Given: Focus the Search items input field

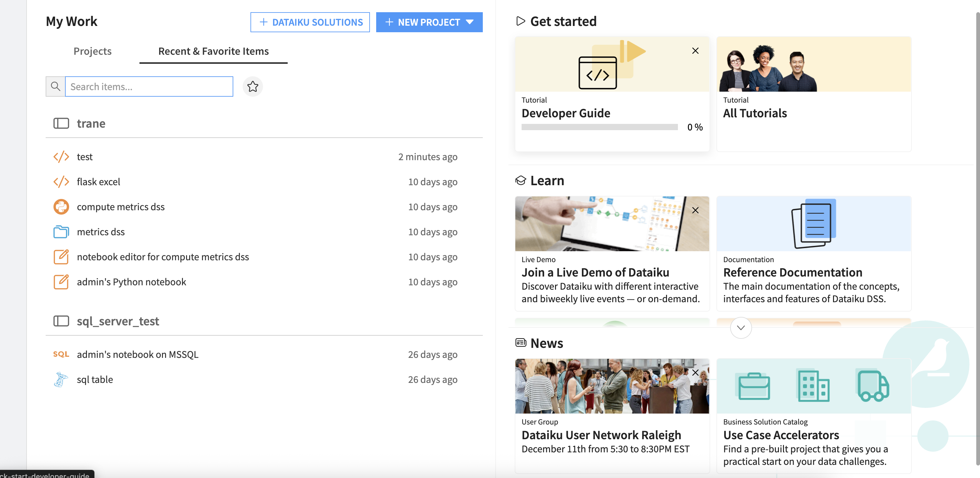Looking at the screenshot, I should click(x=149, y=87).
